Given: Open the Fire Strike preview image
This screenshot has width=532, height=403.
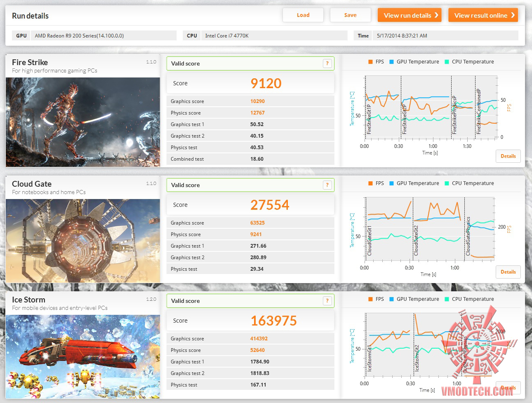Looking at the screenshot, I should tap(83, 122).
